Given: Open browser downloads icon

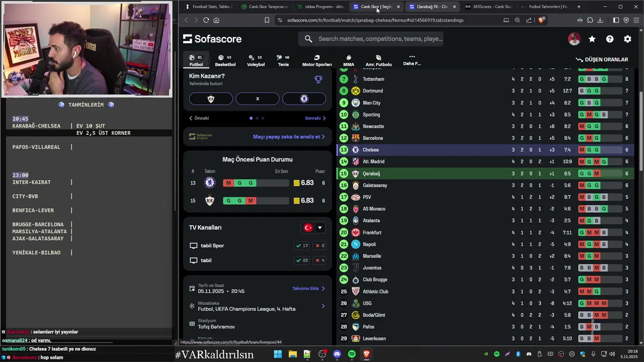Looking at the screenshot, I should pos(600,20).
